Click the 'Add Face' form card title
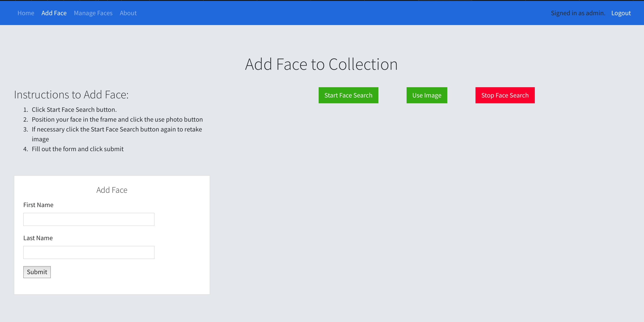This screenshot has width=644, height=322. [112, 190]
